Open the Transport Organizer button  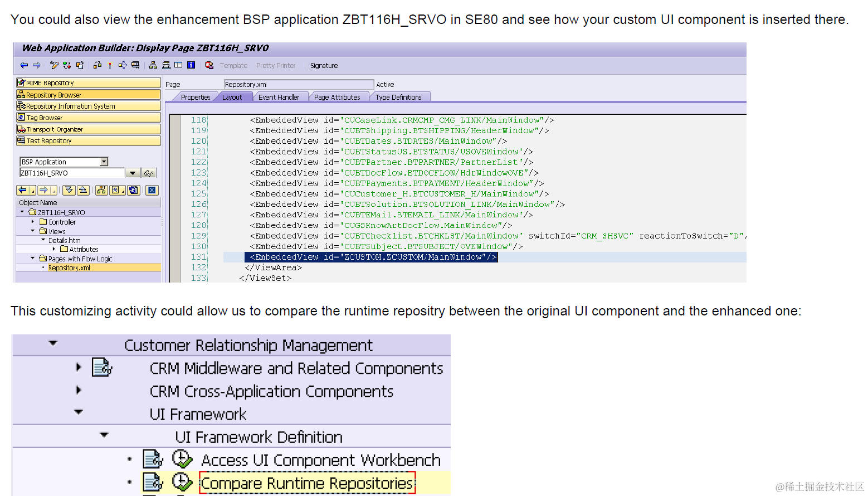pyautogui.click(x=89, y=129)
